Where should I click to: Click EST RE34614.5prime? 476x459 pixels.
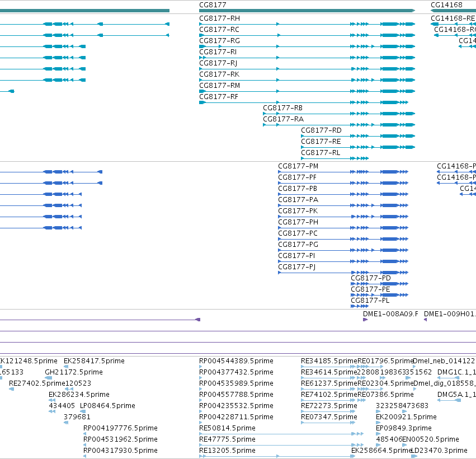tap(329, 372)
